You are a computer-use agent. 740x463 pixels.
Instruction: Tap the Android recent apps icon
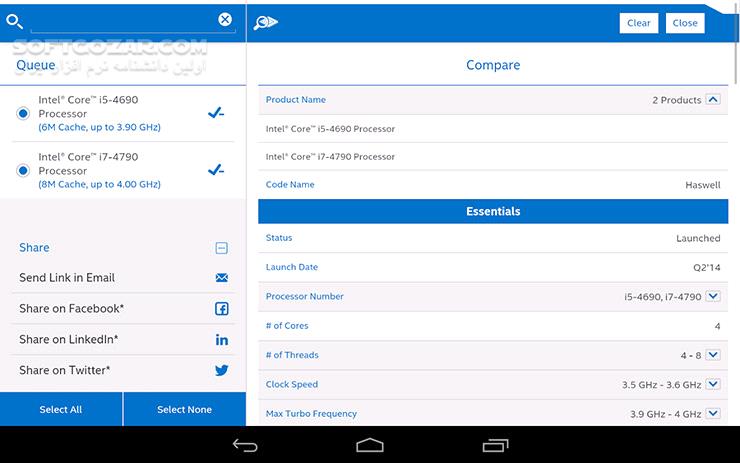click(x=496, y=445)
